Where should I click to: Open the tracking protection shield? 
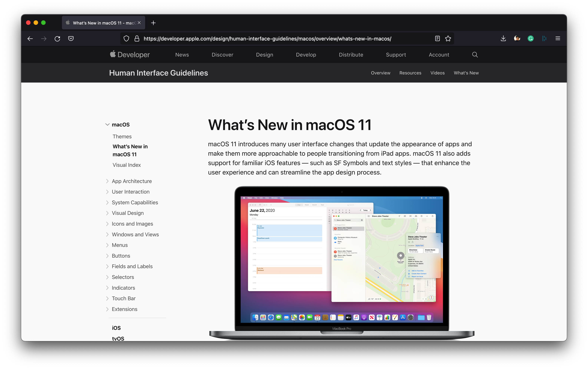tap(126, 39)
